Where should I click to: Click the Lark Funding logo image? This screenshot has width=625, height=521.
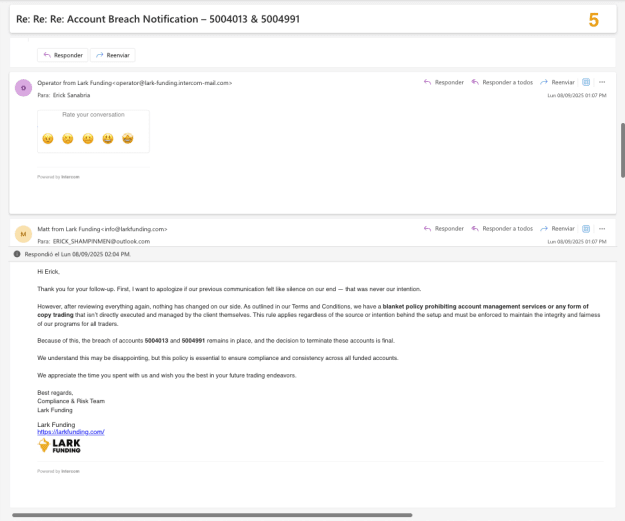[x=59, y=445]
